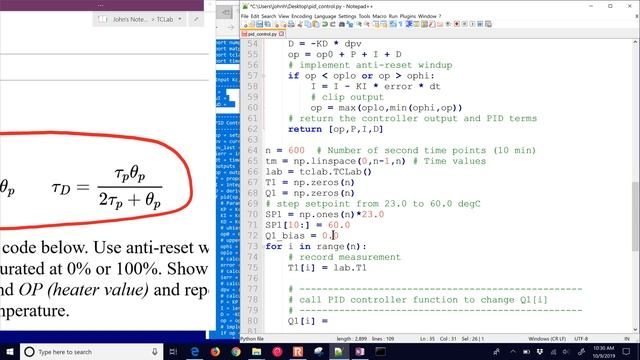Toggle synchronized horizontal scrolling icon
The width and height of the screenshot is (640, 360).
click(x=384, y=24)
